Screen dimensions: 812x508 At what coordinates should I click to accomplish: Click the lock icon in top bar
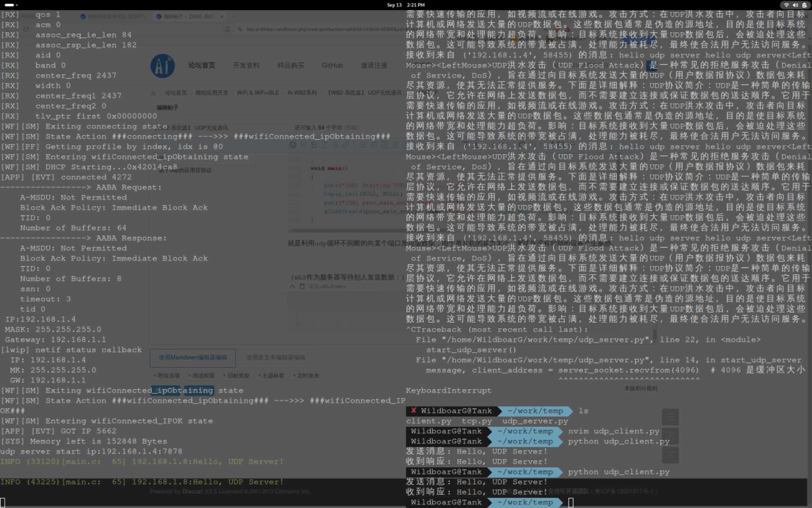(804, 5)
